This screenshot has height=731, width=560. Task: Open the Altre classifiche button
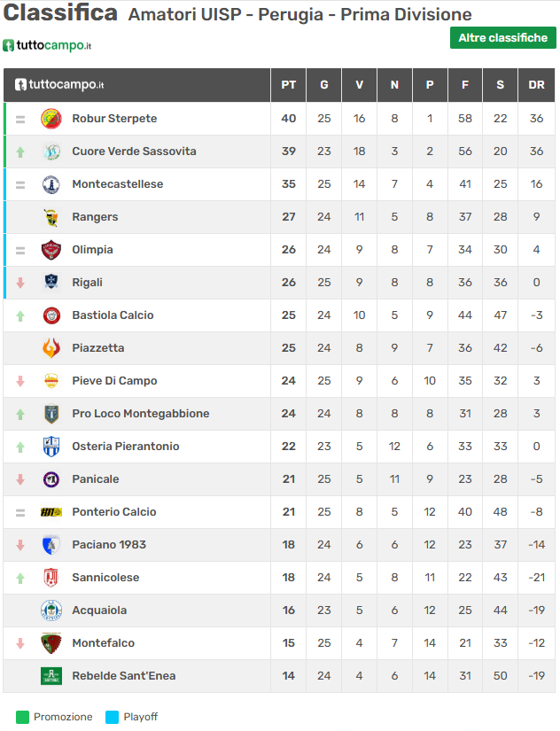[x=502, y=38]
